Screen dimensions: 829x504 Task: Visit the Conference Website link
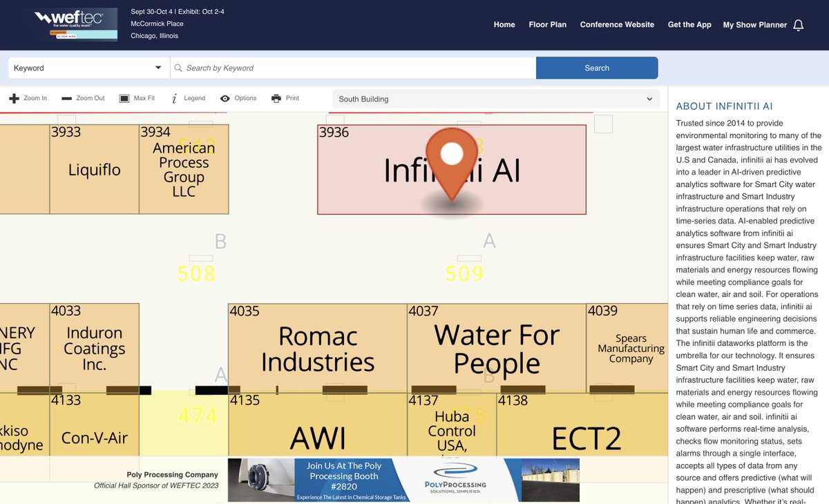[617, 24]
